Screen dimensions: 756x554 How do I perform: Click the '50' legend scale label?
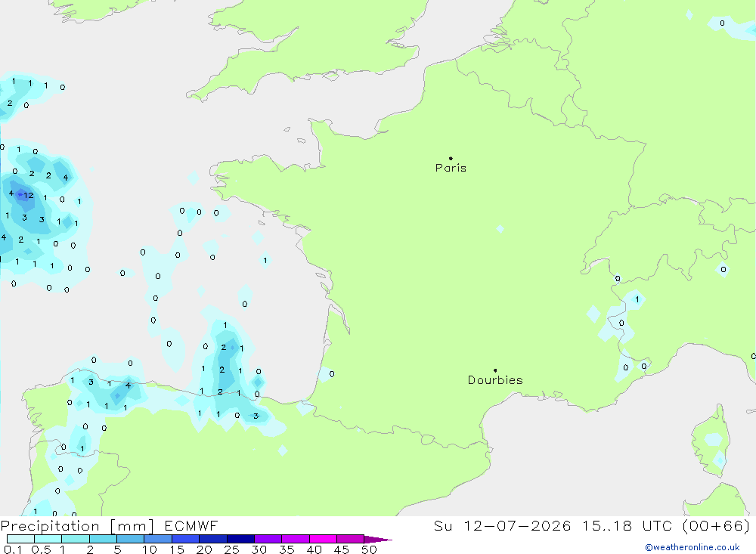point(370,549)
